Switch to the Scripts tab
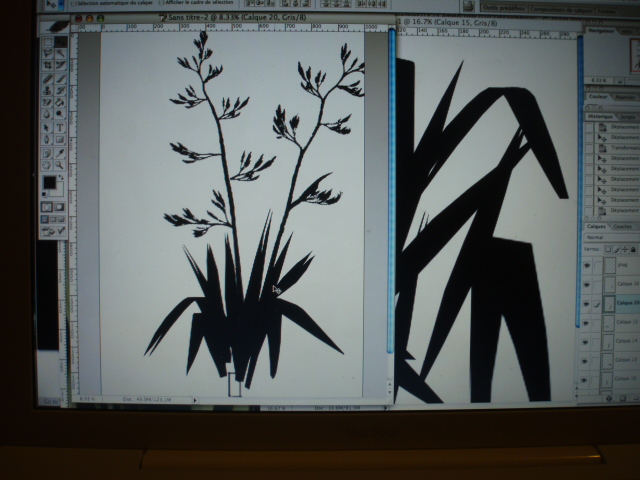This screenshot has height=480, width=640. coord(628,117)
